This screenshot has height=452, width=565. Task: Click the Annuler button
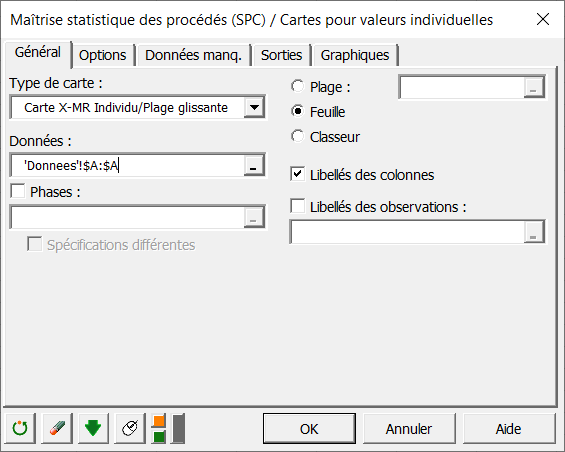tap(409, 429)
